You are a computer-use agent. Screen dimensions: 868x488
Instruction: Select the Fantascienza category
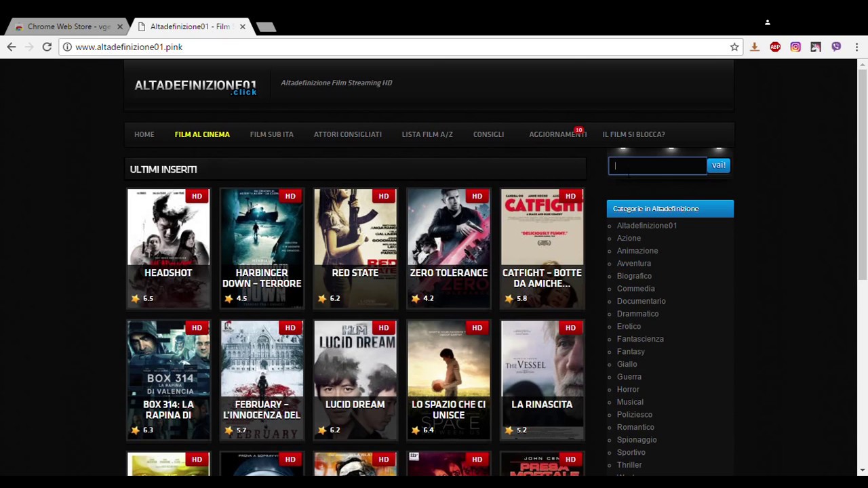tap(640, 339)
